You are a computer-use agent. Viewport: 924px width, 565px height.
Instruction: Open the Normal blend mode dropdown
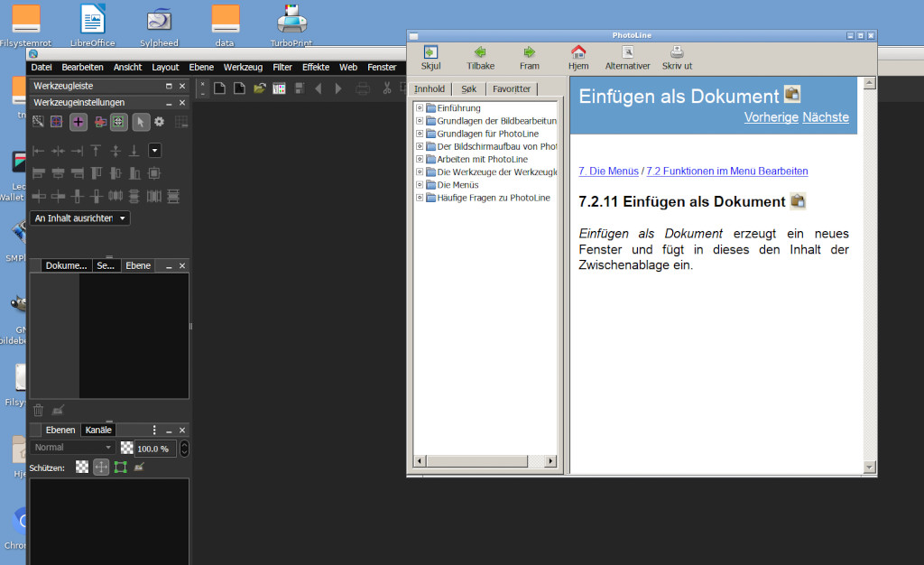(x=72, y=448)
